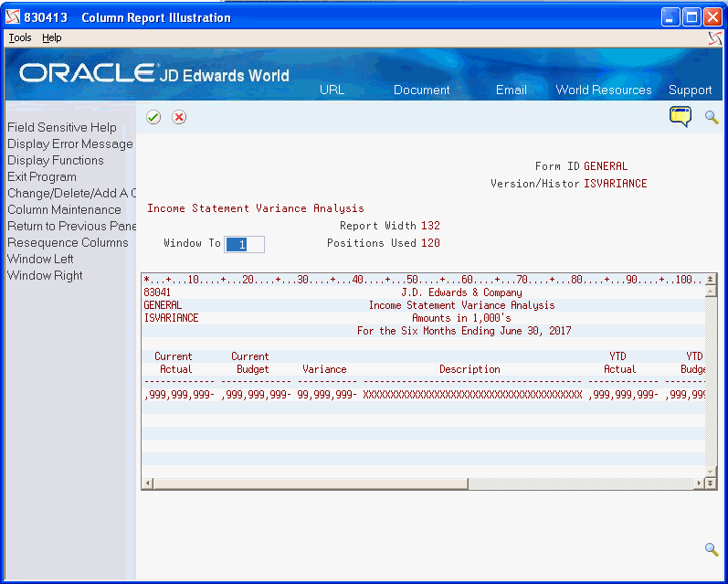Screen dimensions: 728x584
Task: Click the Current Budget column header
Action: (250, 363)
